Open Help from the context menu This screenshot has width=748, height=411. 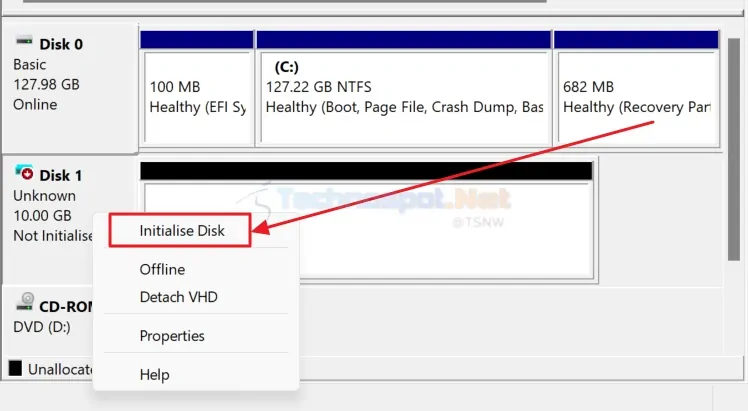(154, 375)
